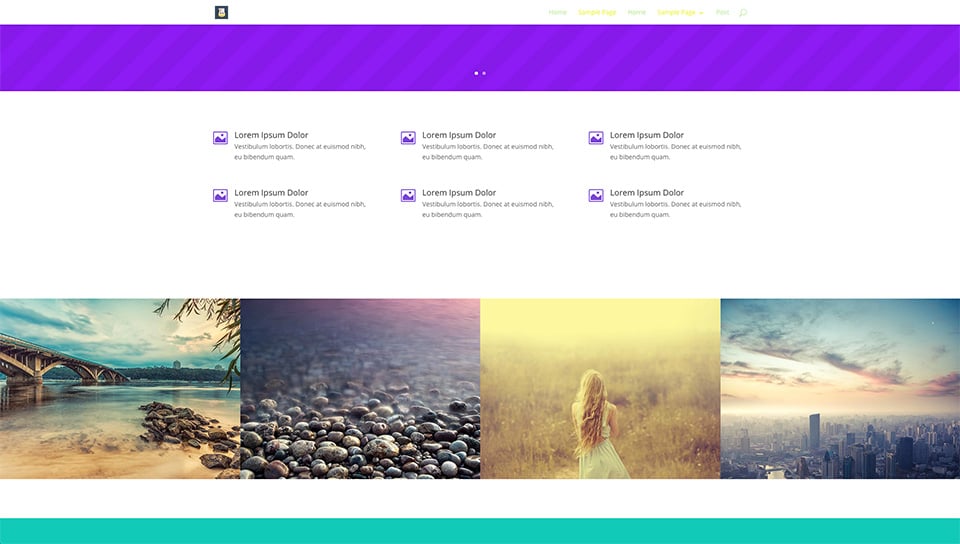Open the bridge and river photo
Viewport: 960px width, 544px height.
[120, 388]
